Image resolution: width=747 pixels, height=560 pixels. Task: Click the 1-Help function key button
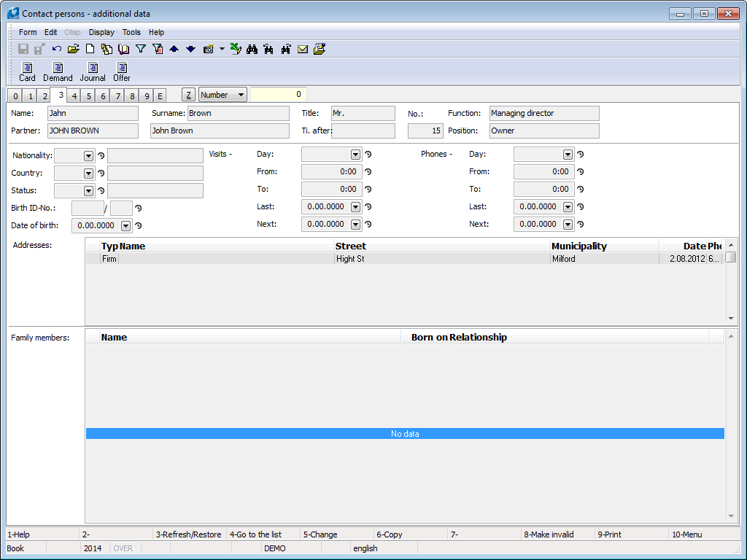42,534
